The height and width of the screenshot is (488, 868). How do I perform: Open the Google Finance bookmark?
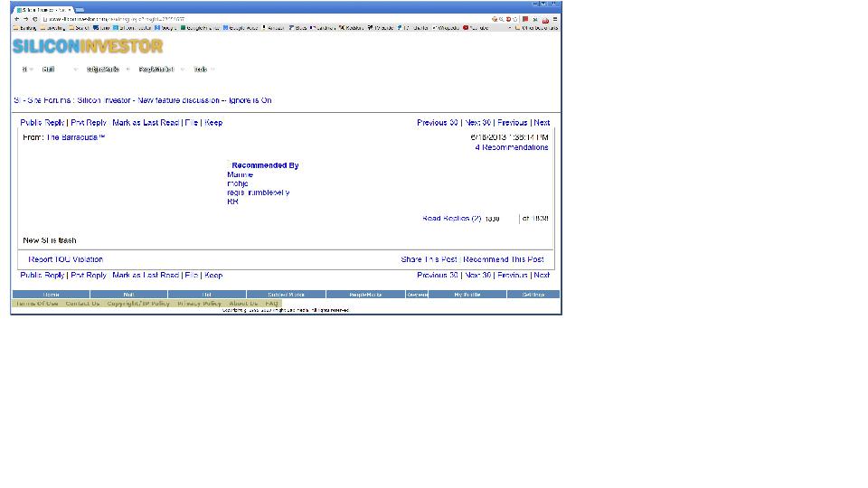201,28
